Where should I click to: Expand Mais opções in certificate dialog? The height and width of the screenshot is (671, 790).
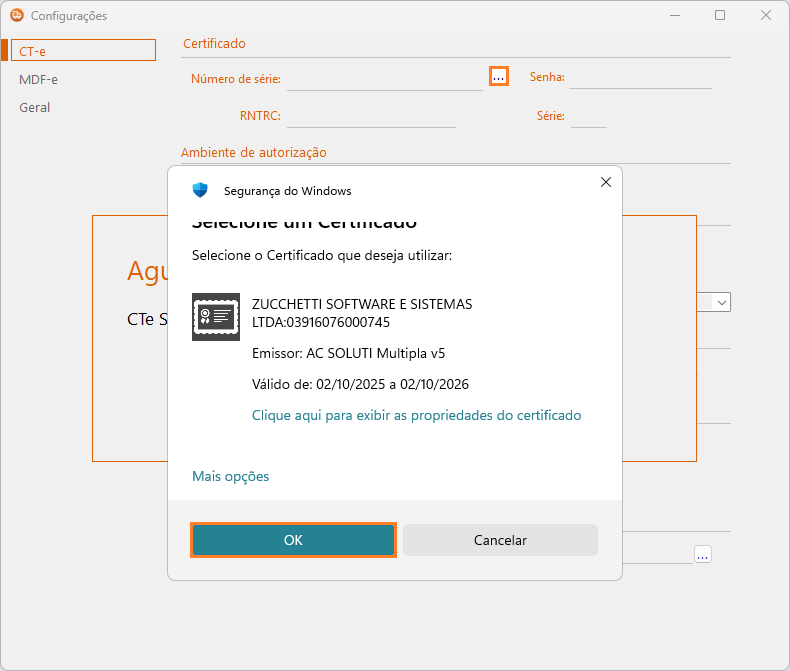tap(230, 476)
